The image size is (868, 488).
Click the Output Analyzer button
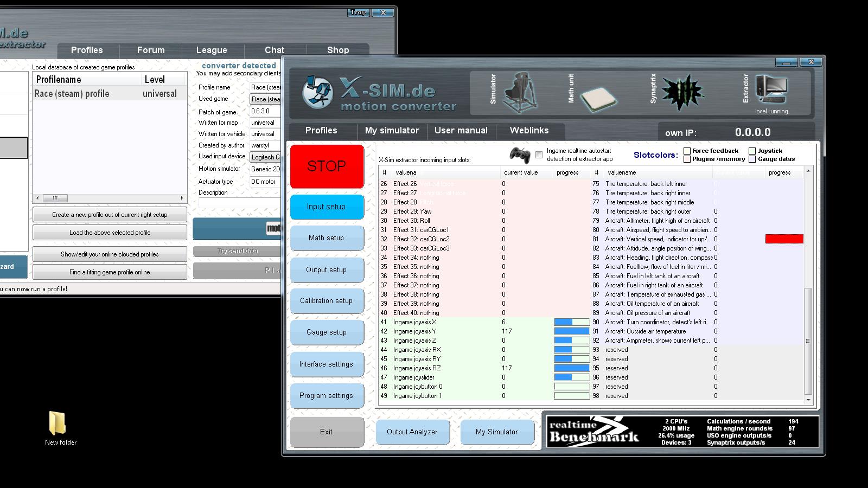coord(412,432)
